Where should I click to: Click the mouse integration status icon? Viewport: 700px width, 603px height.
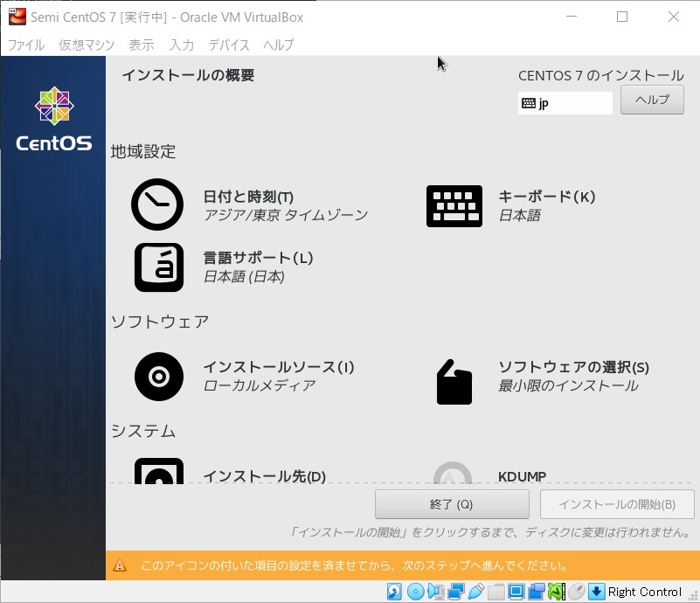[x=576, y=592]
